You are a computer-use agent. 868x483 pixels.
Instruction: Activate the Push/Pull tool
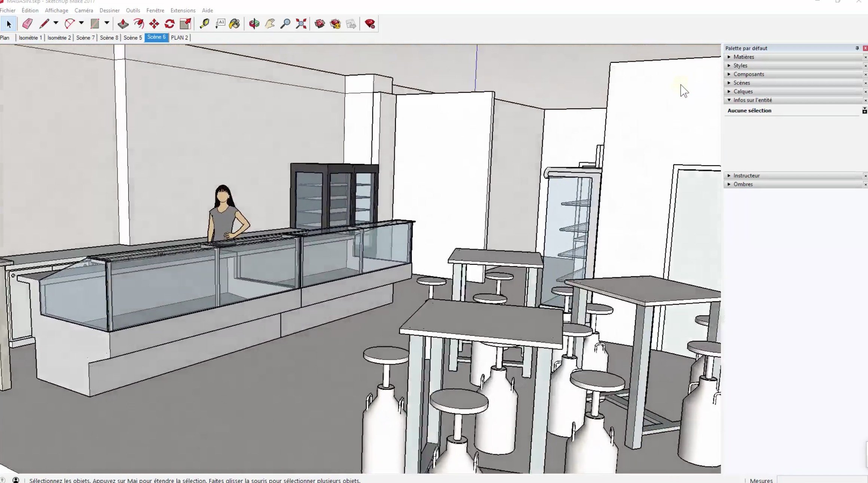click(123, 24)
